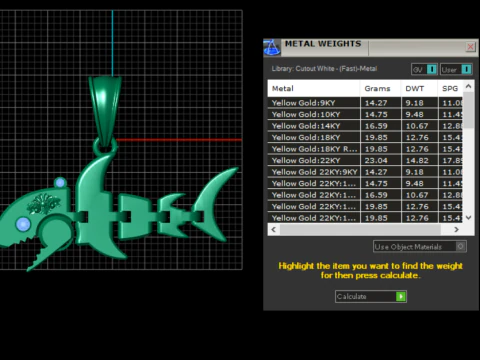Toggle the GV library switch
This screenshot has width=480, height=360.
[424, 69]
